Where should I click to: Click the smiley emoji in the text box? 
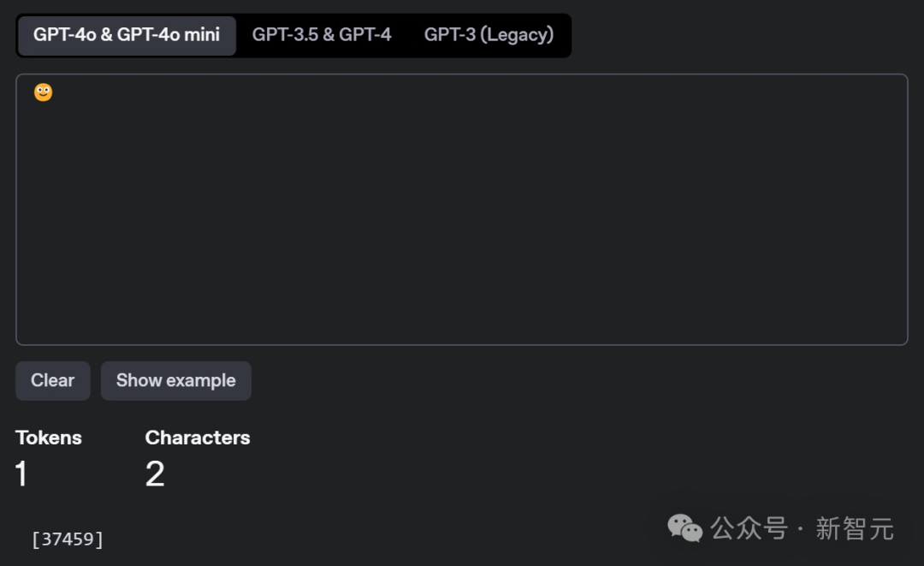[43, 92]
